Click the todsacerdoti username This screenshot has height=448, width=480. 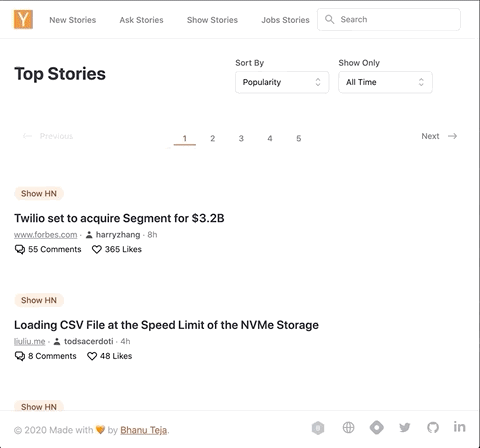coord(89,341)
